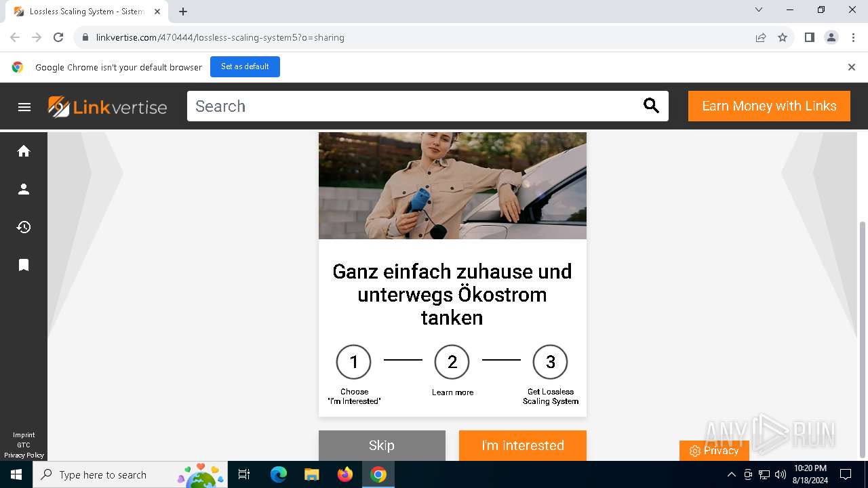This screenshot has width=868, height=488.
Task: Open Task View on taskbar
Action: [244, 474]
